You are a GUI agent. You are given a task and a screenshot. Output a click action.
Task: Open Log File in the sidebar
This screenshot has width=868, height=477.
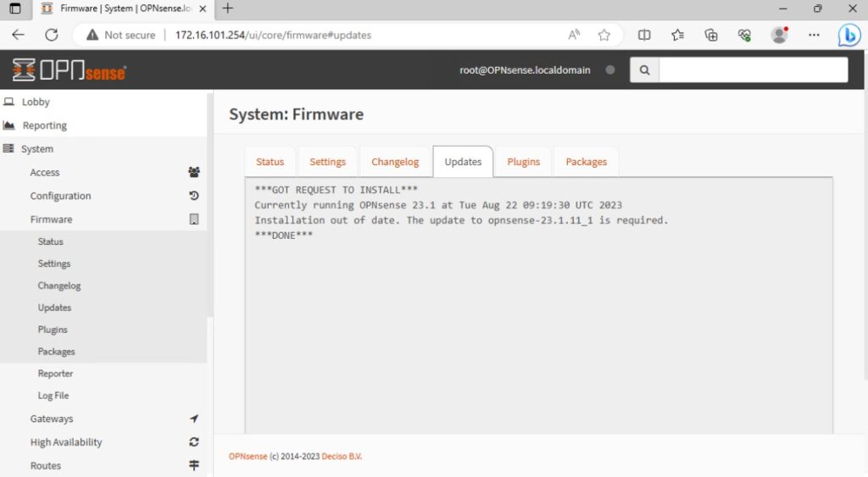[x=53, y=396]
